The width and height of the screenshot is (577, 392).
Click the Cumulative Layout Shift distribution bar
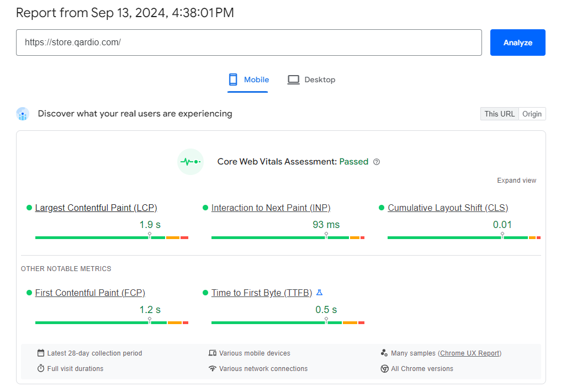point(464,237)
